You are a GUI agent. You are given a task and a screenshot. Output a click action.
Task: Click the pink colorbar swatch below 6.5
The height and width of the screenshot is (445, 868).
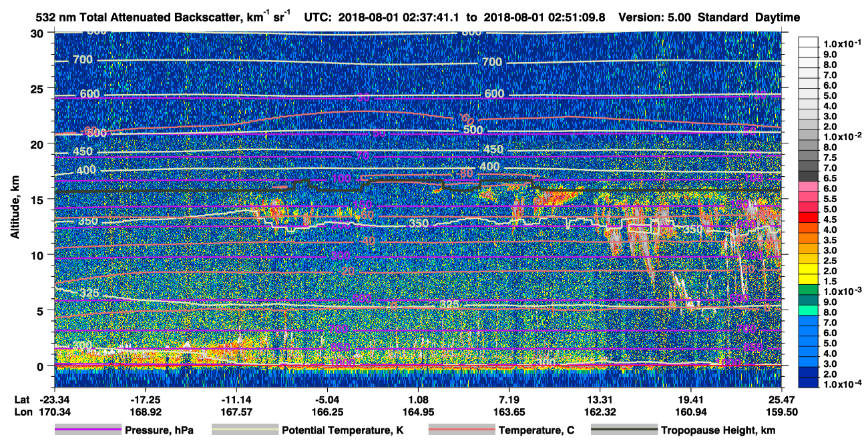[809, 185]
